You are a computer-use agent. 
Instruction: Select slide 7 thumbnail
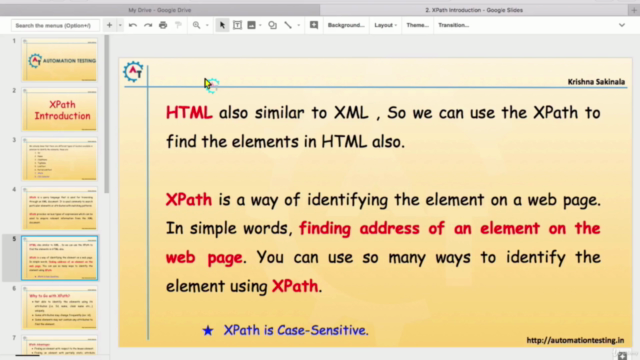coord(60,345)
